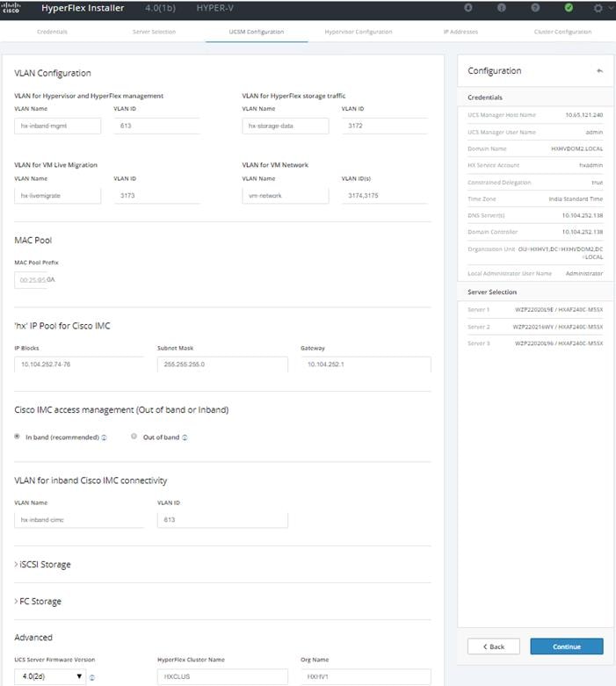Edit management VLAN Name hx-inband-mgmt field

(57, 126)
